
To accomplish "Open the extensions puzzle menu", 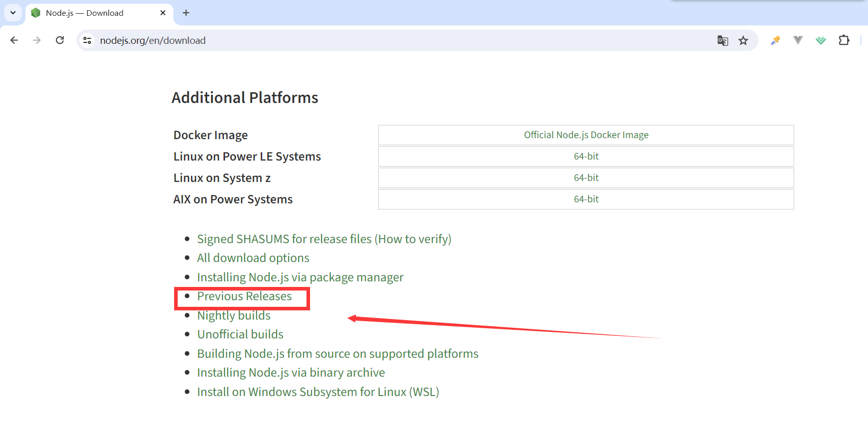I will [844, 40].
